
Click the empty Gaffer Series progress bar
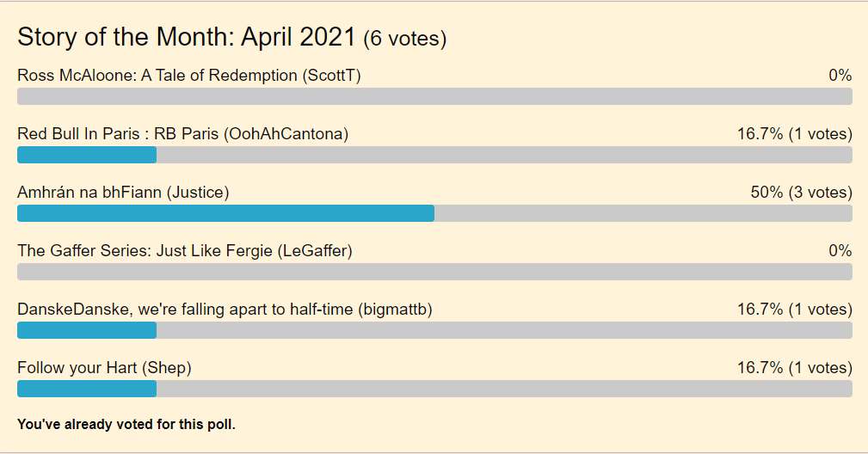434,272
